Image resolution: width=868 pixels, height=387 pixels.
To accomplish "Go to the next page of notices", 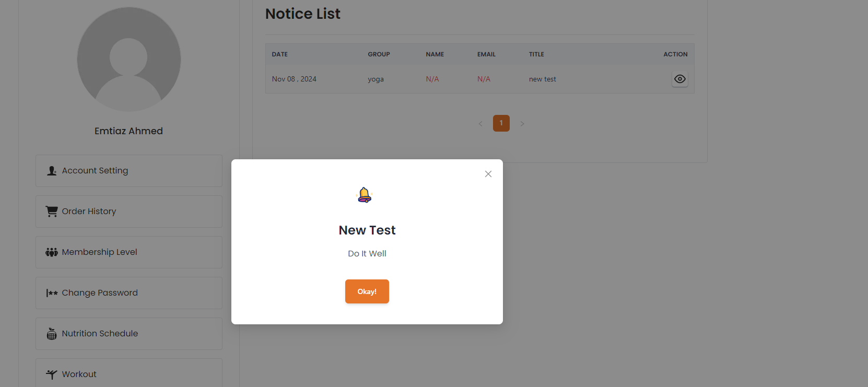I will click(x=522, y=124).
